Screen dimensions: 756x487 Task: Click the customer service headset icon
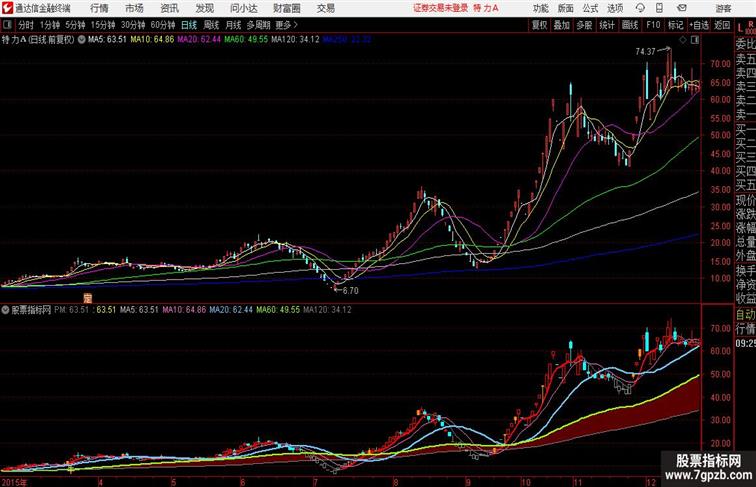640,8
